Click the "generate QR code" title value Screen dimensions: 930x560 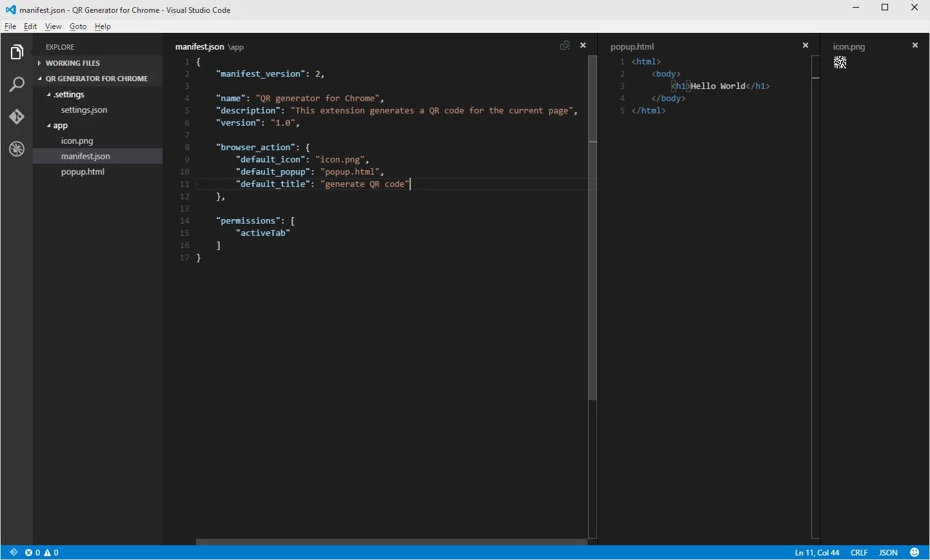[365, 184]
